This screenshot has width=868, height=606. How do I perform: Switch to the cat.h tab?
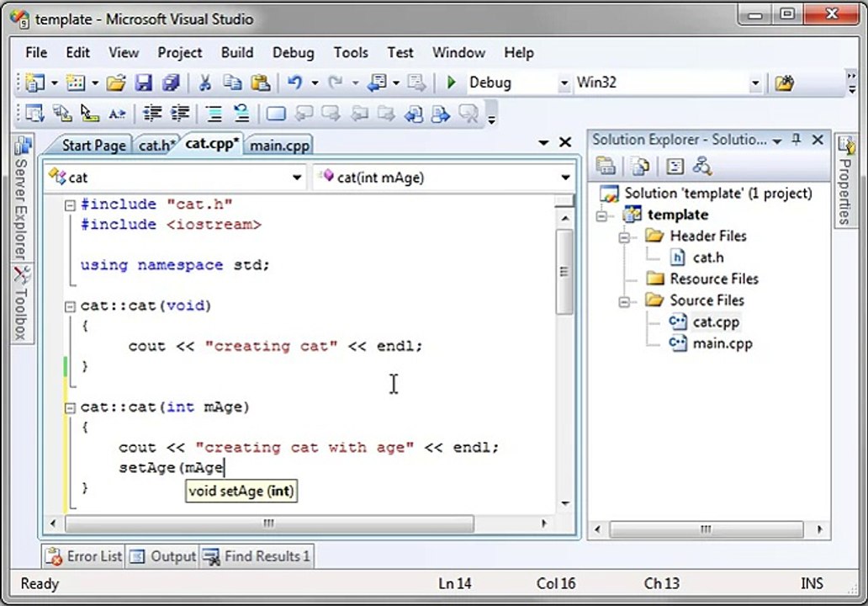(156, 145)
